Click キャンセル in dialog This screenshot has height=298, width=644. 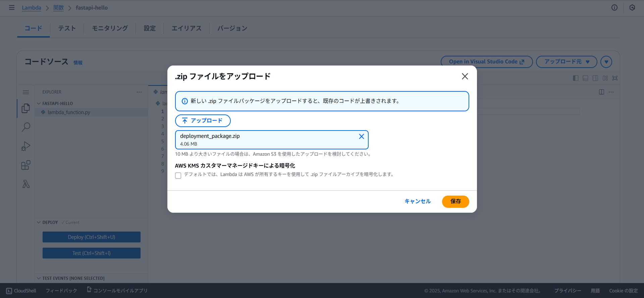pos(418,201)
